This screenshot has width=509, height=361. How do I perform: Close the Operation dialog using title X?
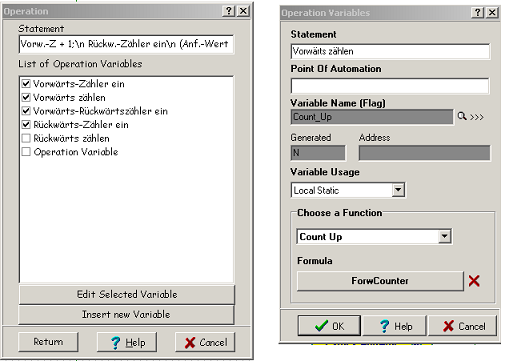243,11
